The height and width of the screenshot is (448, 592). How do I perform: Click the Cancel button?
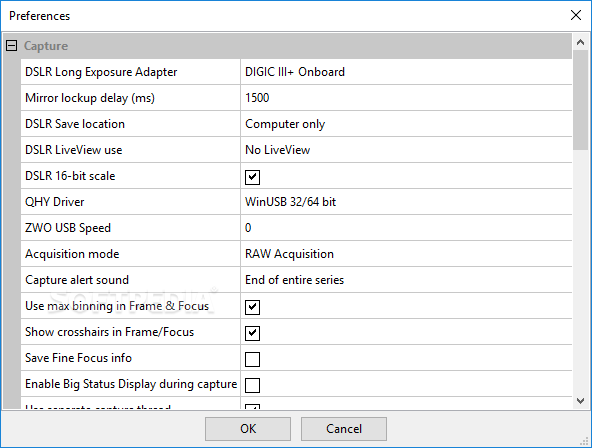point(344,429)
